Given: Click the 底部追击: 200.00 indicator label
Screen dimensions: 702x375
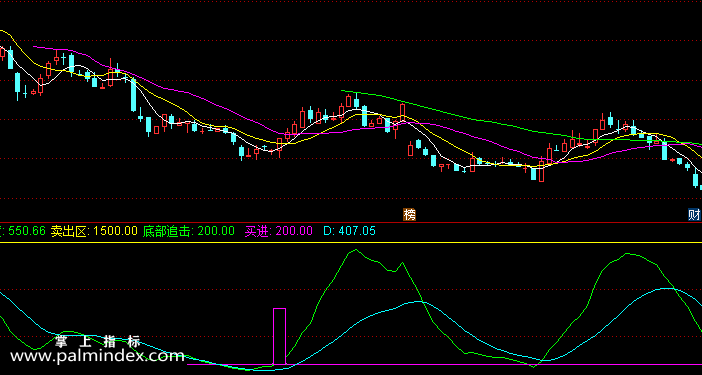Looking at the screenshot, I should point(188,231).
